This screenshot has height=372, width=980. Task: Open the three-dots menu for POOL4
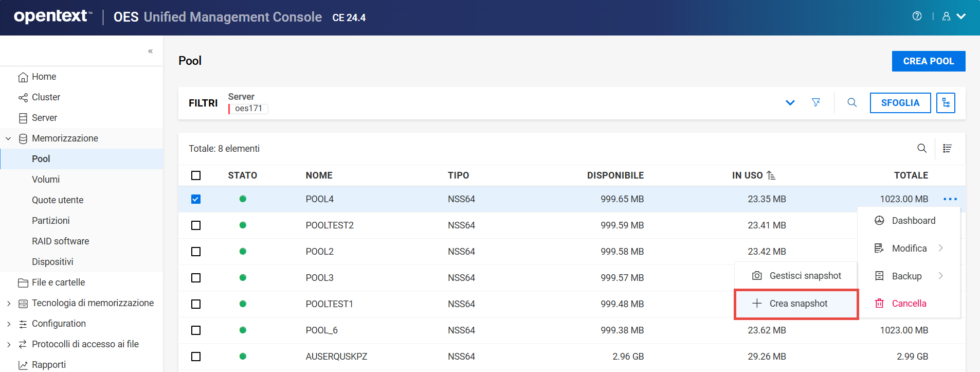click(950, 199)
